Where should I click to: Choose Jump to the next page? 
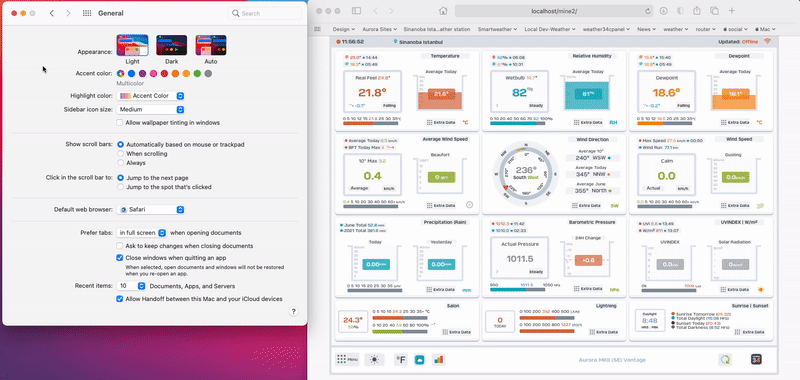(x=120, y=178)
